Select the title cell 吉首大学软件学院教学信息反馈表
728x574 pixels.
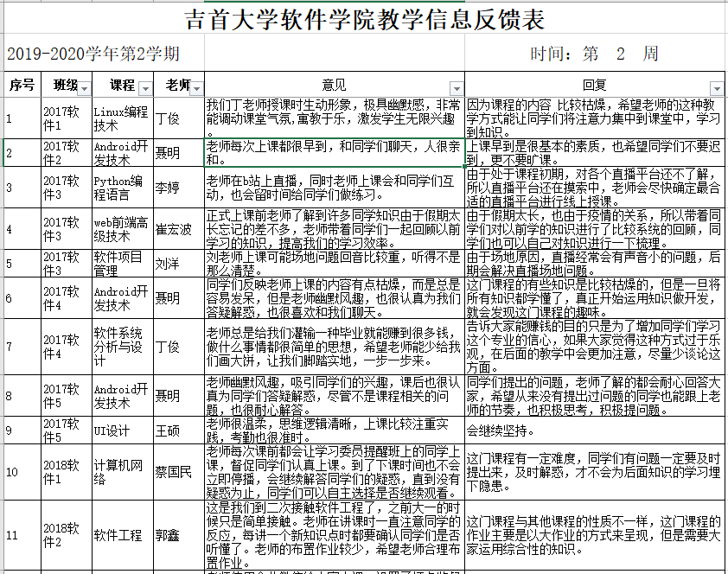pos(363,19)
